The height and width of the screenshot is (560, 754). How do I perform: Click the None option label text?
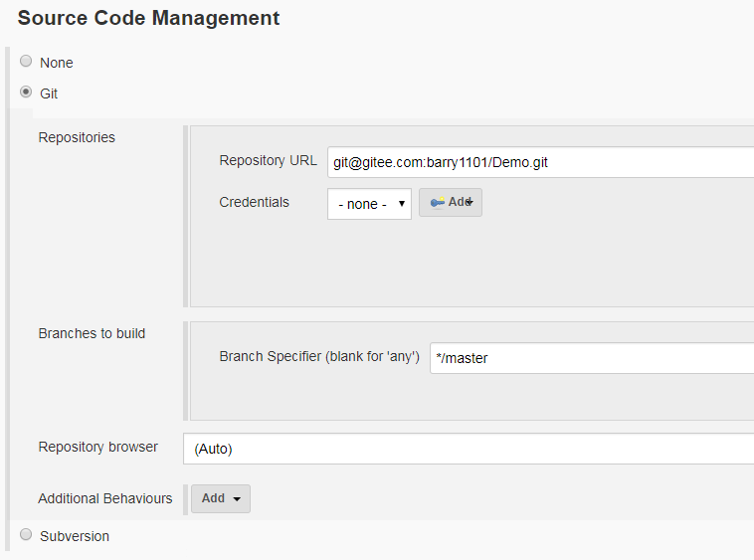pos(57,63)
